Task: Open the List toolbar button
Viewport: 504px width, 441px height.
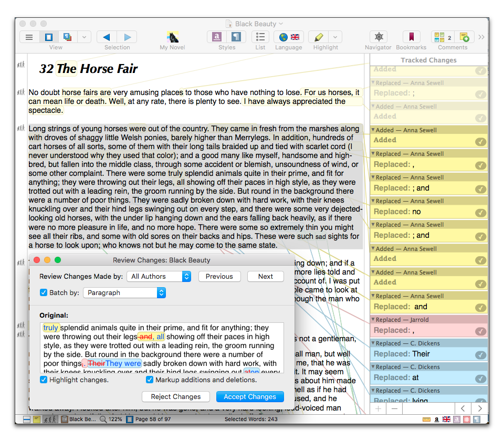Action: click(260, 37)
